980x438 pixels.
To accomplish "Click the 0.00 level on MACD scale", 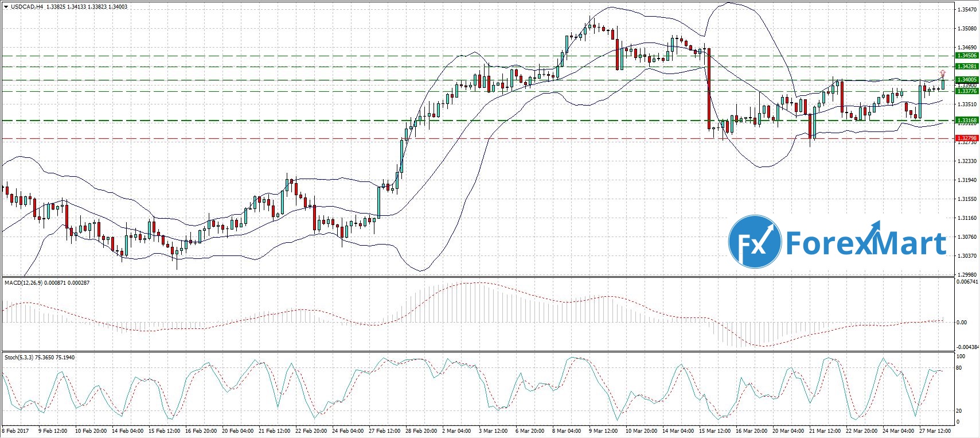I will pos(961,323).
